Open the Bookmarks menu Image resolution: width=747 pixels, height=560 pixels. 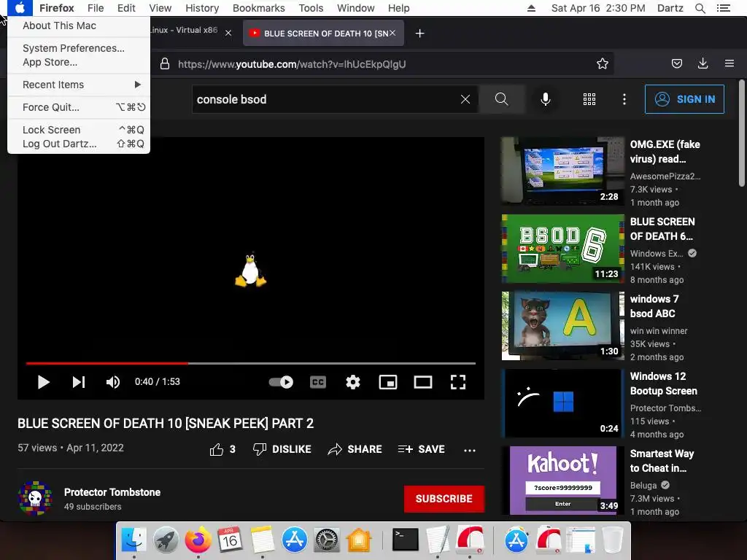[259, 8]
